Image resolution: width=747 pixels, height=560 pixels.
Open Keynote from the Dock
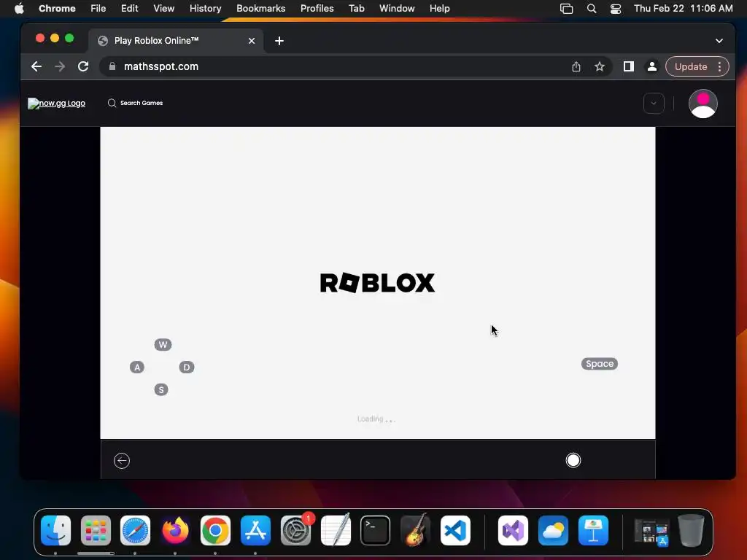[x=593, y=531]
